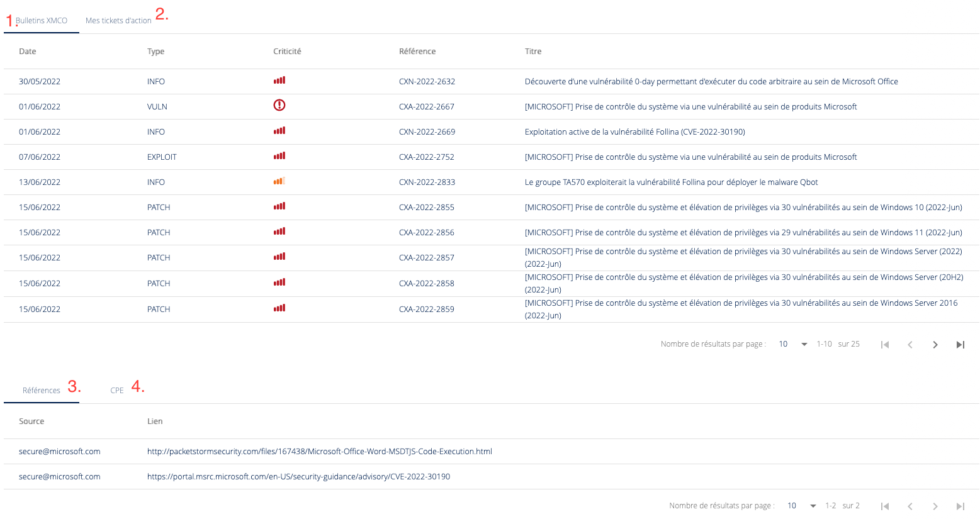Click red criticality bars for CXN-2022-2632

(x=279, y=81)
